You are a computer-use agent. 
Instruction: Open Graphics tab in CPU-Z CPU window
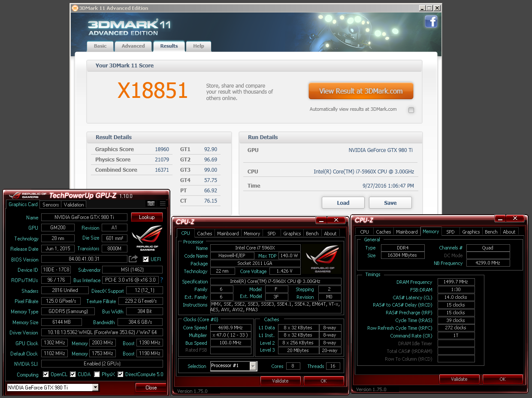(292, 234)
